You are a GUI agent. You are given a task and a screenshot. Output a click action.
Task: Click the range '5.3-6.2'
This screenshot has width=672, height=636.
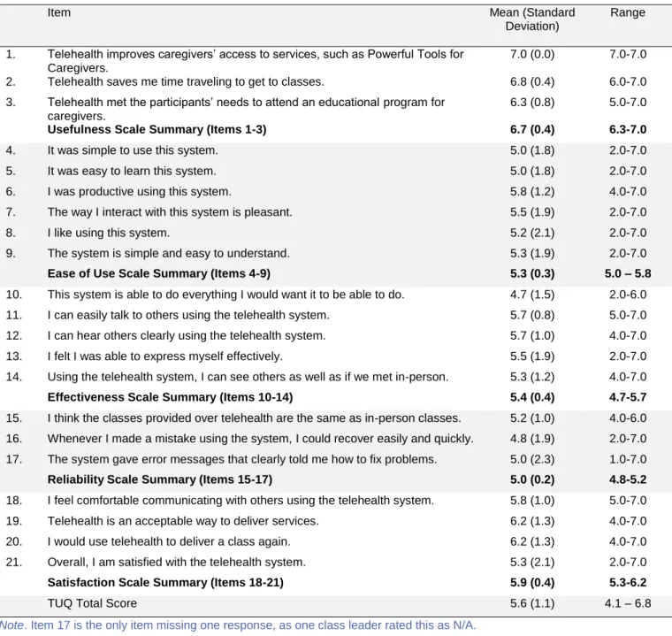coord(628,582)
